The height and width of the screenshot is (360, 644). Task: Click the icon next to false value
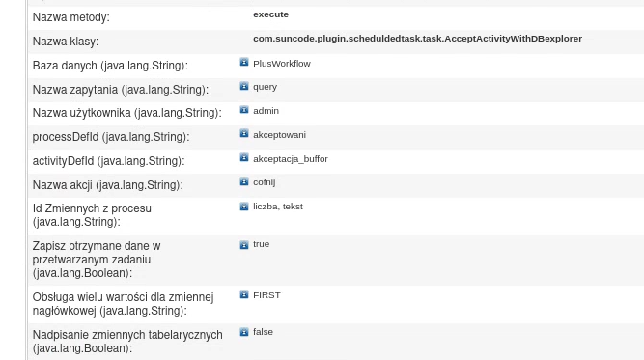244,332
